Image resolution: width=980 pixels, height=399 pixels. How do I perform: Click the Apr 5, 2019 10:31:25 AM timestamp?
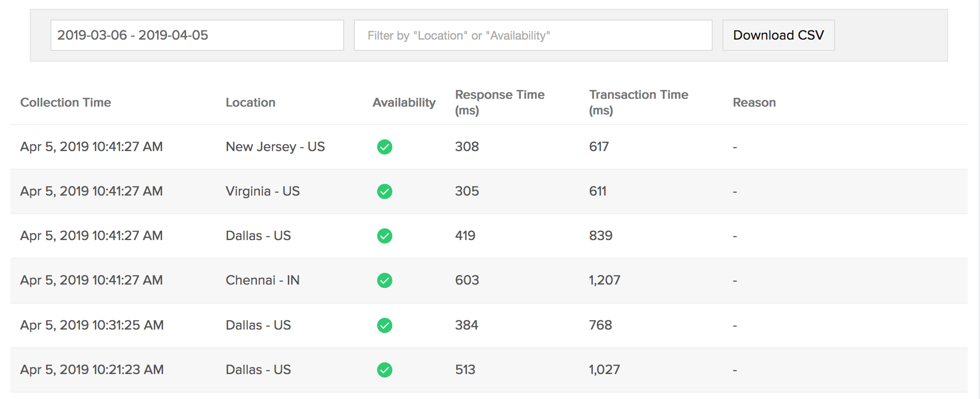click(92, 325)
